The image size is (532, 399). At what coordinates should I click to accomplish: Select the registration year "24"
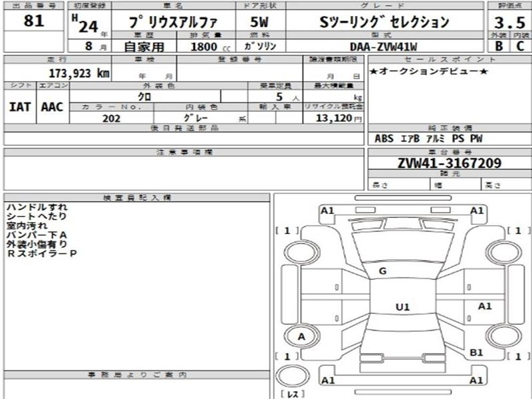coord(88,27)
